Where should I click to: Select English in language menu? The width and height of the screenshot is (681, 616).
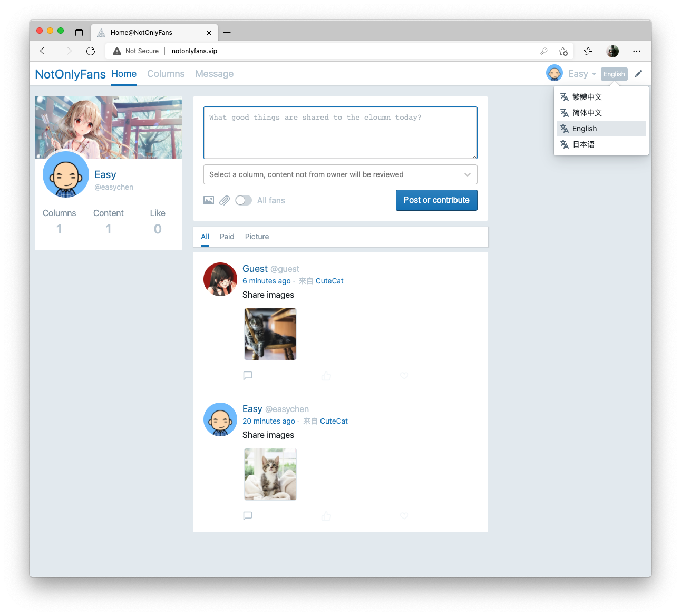coord(601,129)
